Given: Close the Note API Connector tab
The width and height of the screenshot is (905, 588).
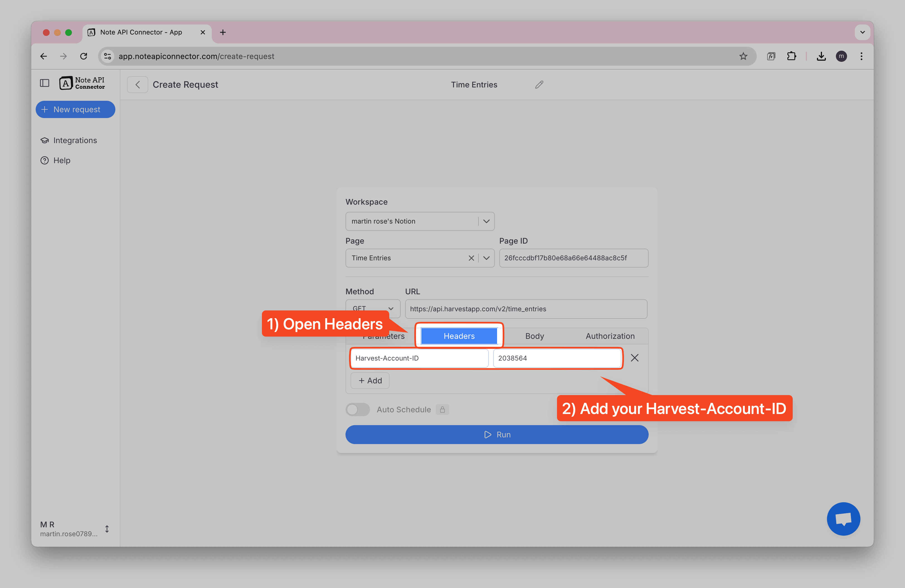Looking at the screenshot, I should 203,32.
